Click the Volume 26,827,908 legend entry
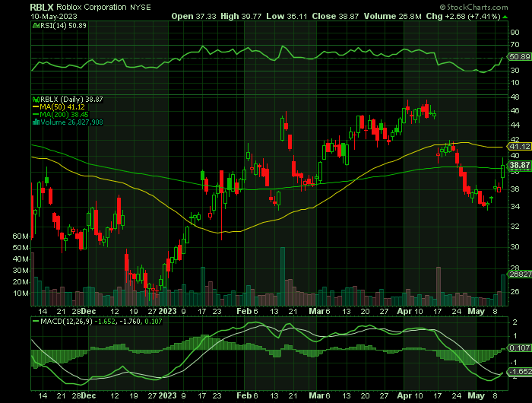The image size is (532, 403). 68,122
